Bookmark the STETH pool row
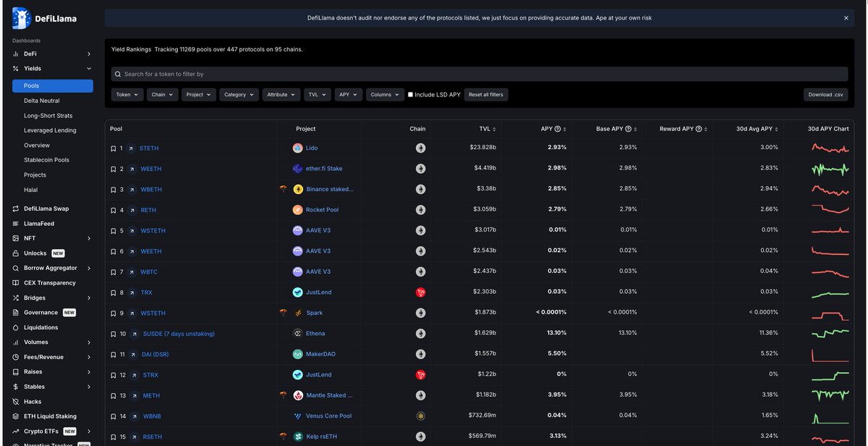868x446 pixels. (113, 148)
